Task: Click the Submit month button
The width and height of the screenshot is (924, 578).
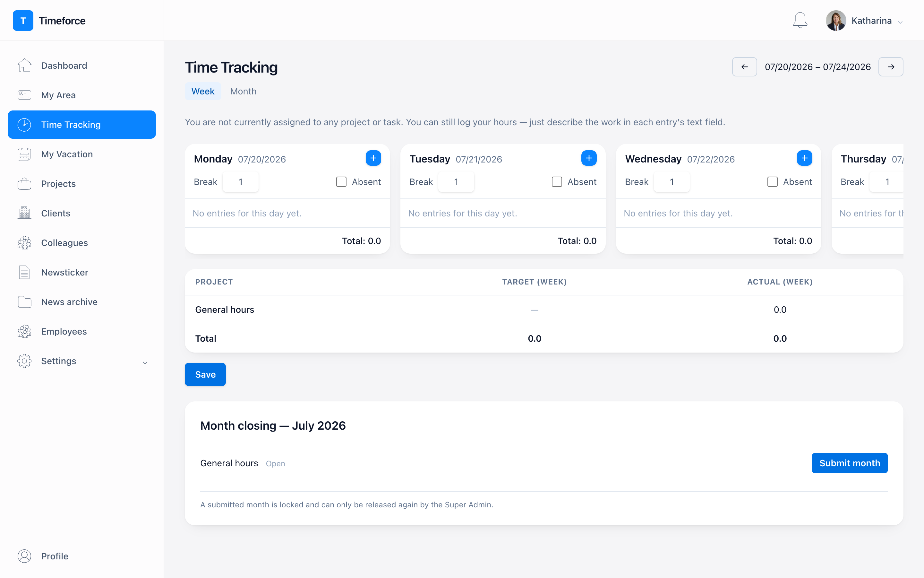Action: pyautogui.click(x=850, y=463)
